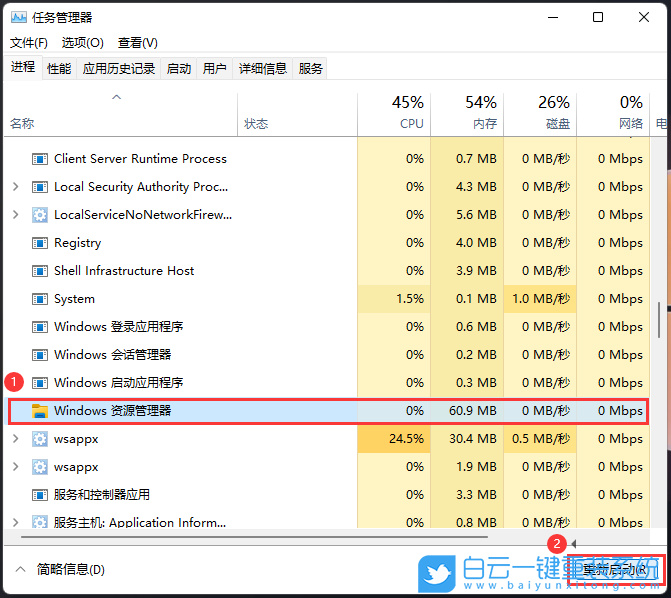Click 0.5 MB/秒 disk value of wsappx

541,439
